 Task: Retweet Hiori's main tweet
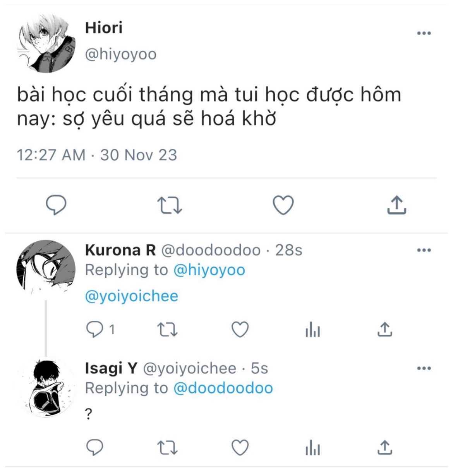pos(170,206)
